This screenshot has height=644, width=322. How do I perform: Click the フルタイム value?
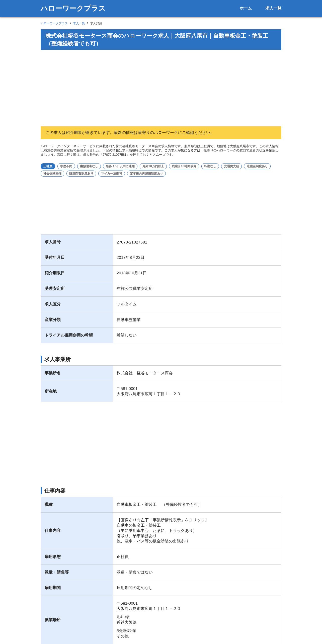tap(127, 304)
